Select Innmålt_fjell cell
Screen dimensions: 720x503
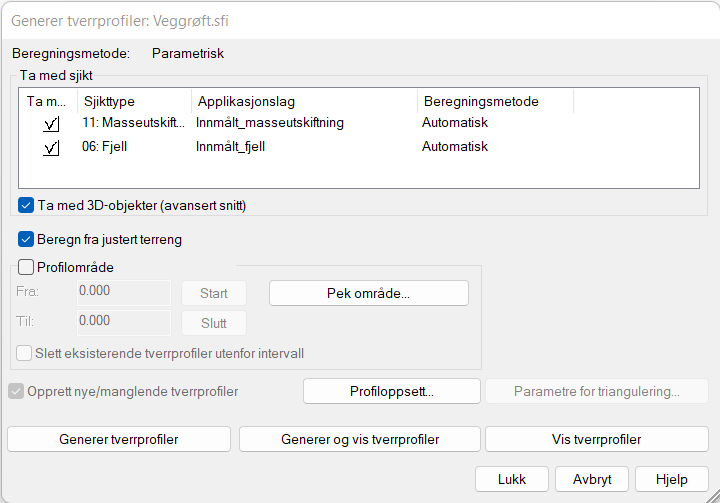pos(230,147)
